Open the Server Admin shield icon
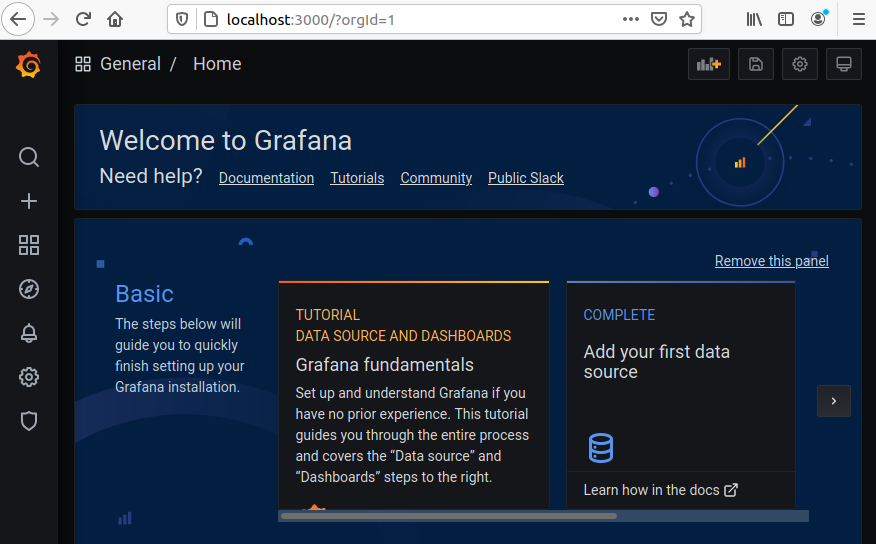Image resolution: width=876 pixels, height=544 pixels. (x=28, y=421)
